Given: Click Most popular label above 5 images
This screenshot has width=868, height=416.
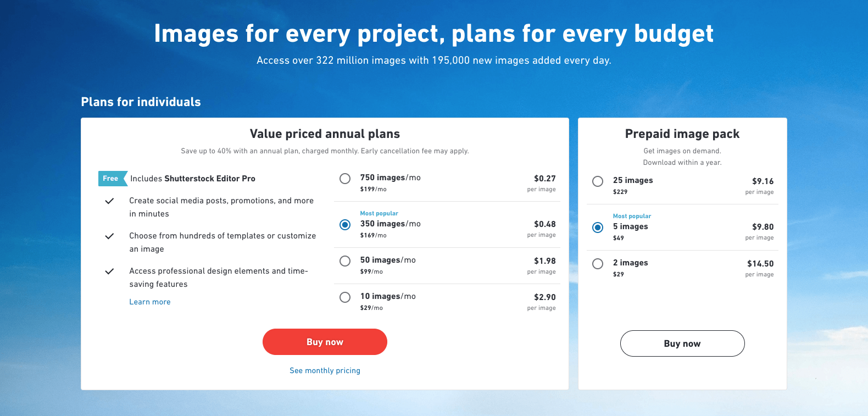Looking at the screenshot, I should [632, 216].
